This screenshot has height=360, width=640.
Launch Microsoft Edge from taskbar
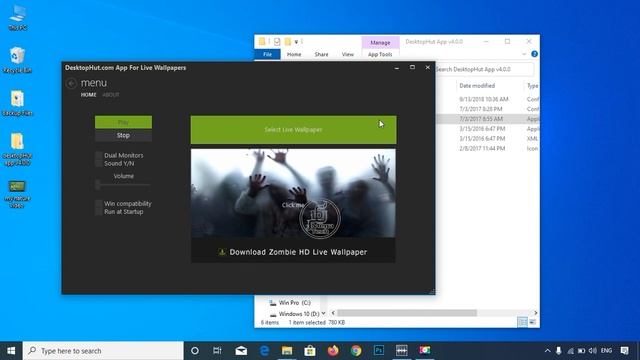[x=264, y=351]
